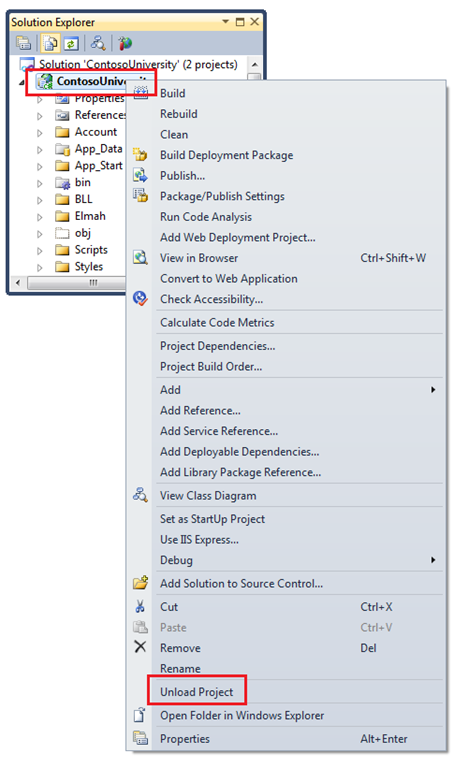This screenshot has width=469, height=768.
Task: Choose Rebuild from the context menu
Action: 179,114
